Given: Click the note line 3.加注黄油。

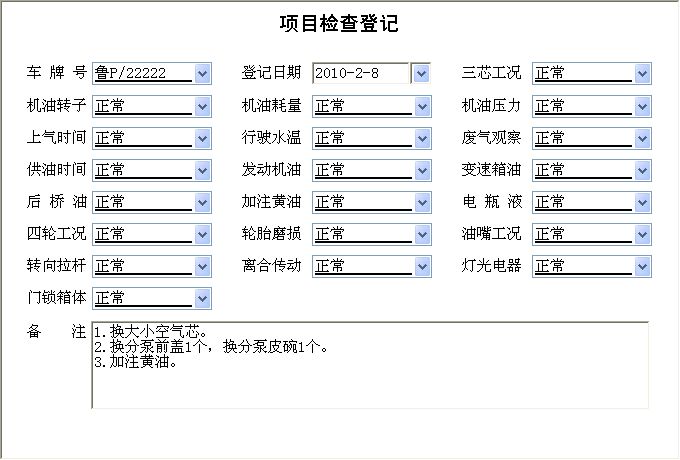Looking at the screenshot, I should (x=136, y=361).
